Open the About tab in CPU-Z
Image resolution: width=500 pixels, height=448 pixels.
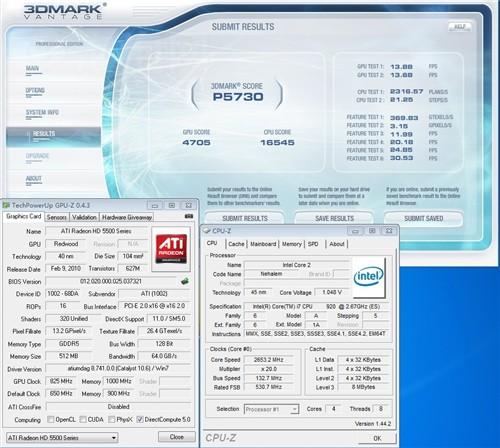click(x=337, y=244)
